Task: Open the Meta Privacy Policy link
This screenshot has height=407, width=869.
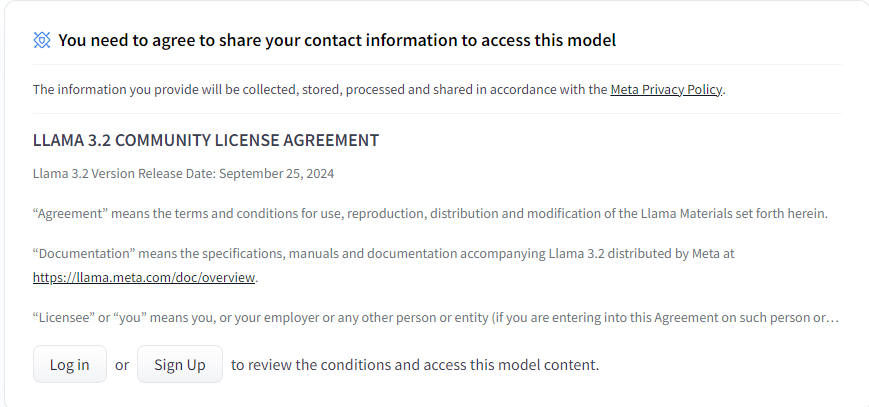Action: [666, 90]
